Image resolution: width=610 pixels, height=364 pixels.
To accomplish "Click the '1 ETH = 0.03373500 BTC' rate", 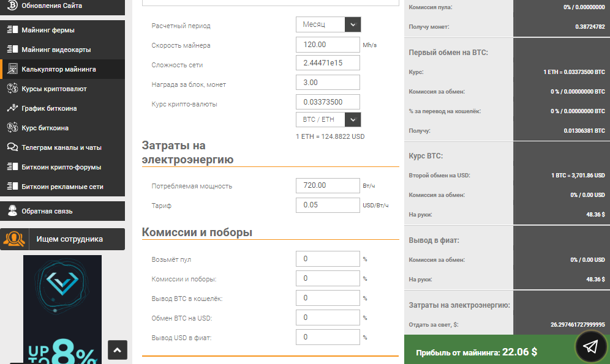I will click(x=574, y=72).
